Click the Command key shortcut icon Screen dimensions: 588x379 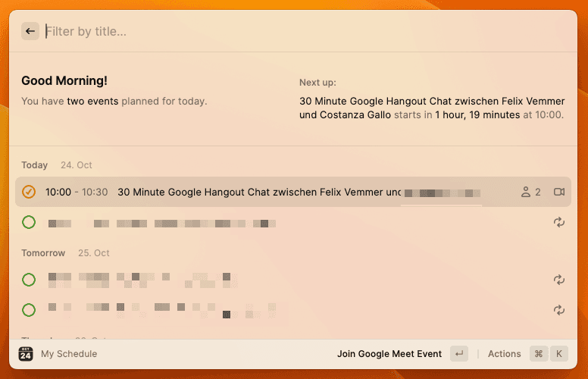pos(539,354)
